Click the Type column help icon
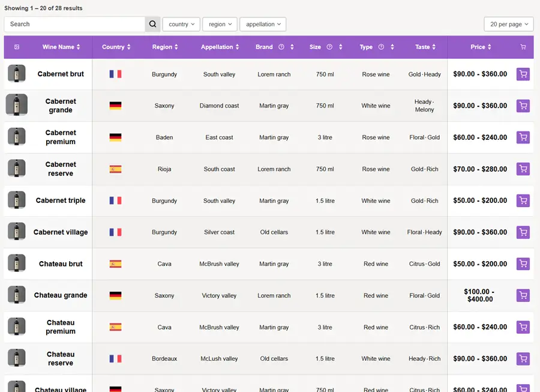The width and height of the screenshot is (540, 392). pyautogui.click(x=381, y=47)
